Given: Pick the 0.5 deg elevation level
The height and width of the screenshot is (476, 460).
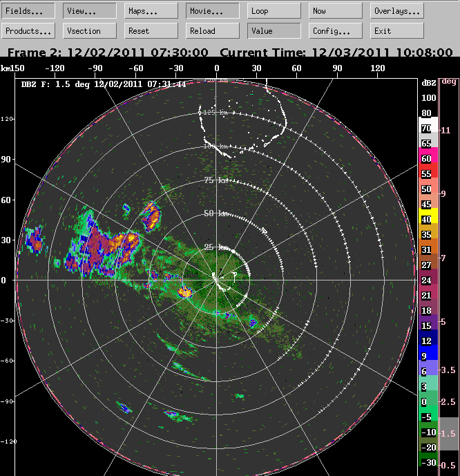Looking at the screenshot, I should [x=449, y=465].
